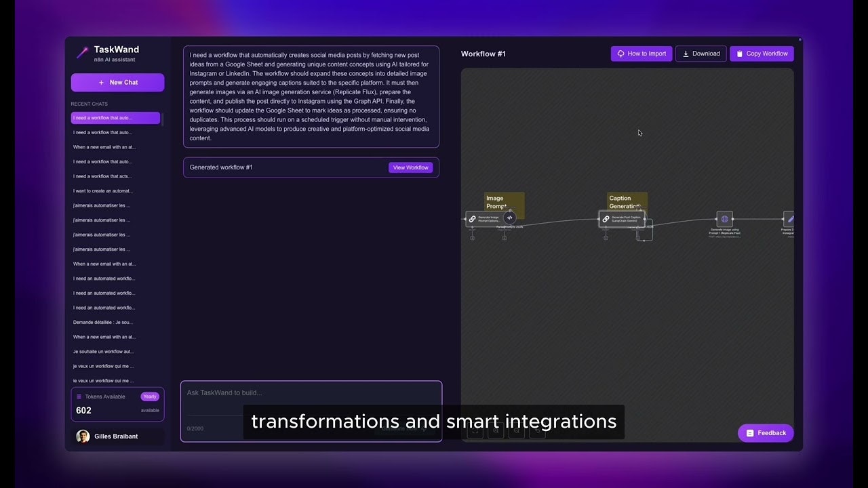Click the Caption Generation sticky note
The width and height of the screenshot is (868, 488).
(x=627, y=202)
